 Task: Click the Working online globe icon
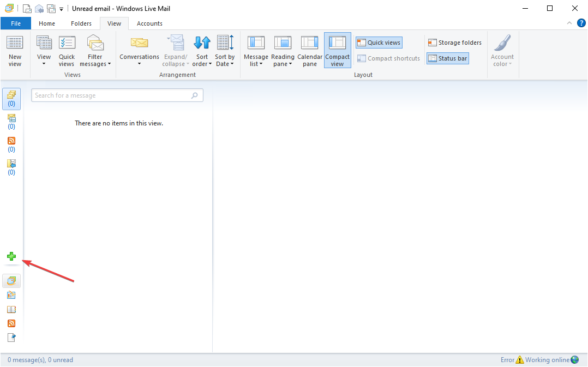point(574,360)
